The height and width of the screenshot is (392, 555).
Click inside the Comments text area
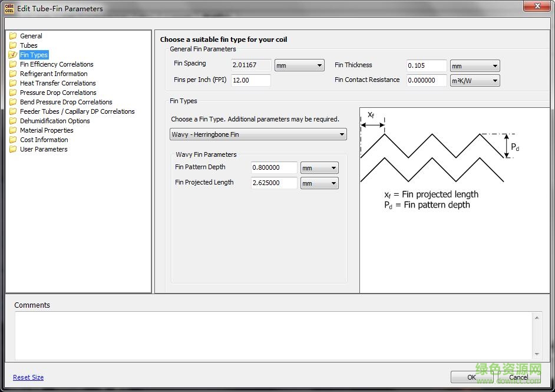click(273, 335)
